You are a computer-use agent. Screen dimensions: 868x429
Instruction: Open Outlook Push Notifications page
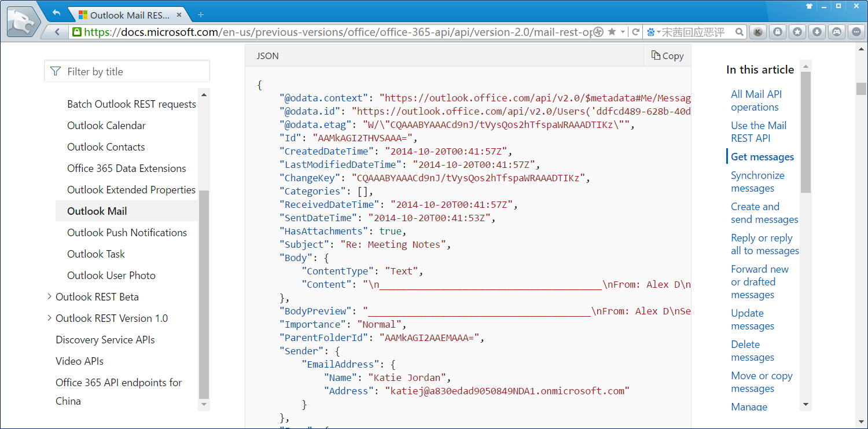tap(127, 233)
